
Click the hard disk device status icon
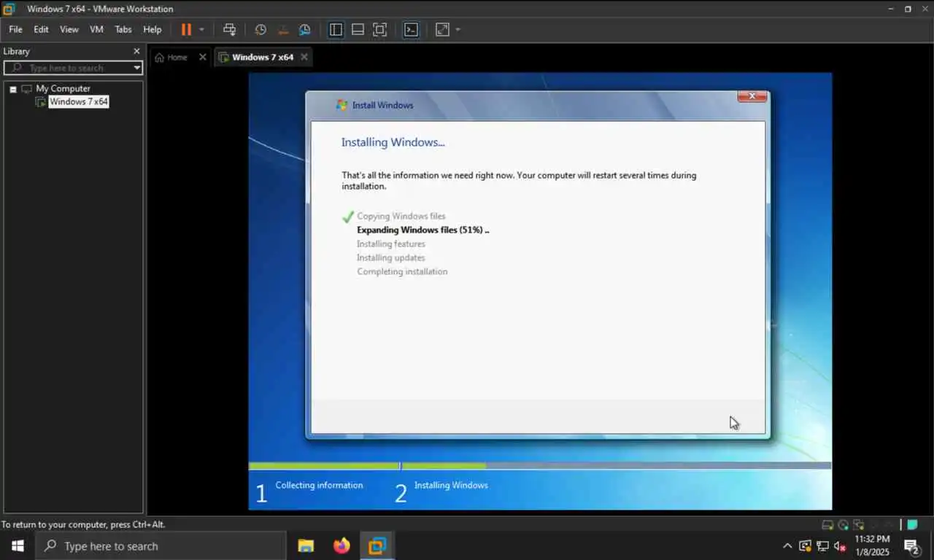coord(827,524)
